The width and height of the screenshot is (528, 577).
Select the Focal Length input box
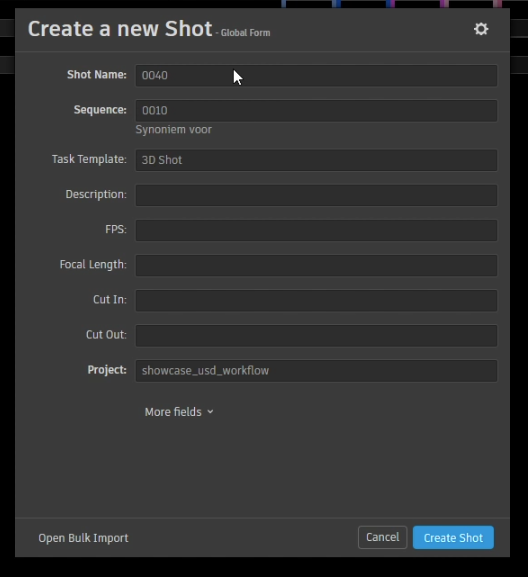click(x=316, y=265)
